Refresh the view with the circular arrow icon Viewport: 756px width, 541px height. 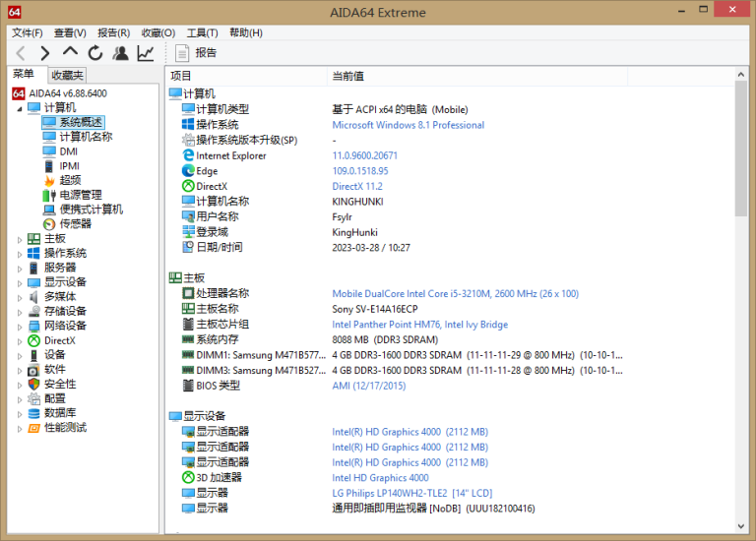[95, 53]
